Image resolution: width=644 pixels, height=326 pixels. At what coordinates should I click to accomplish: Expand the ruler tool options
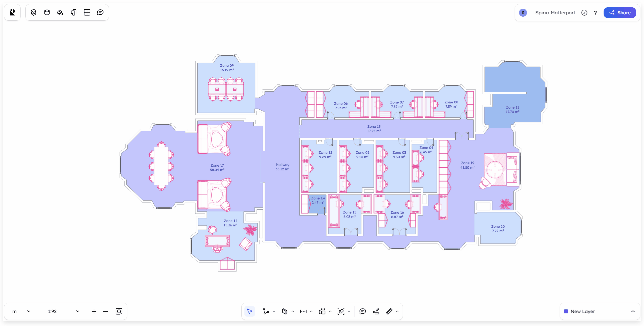(x=397, y=311)
